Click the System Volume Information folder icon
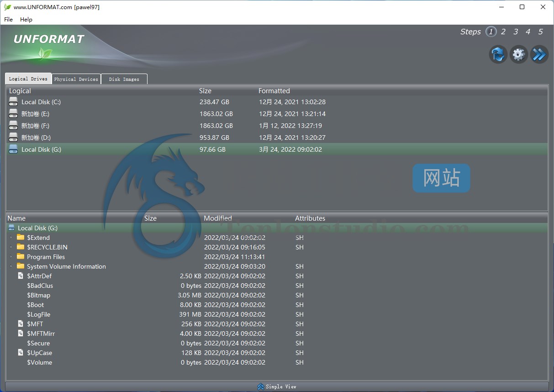Screen dimensions: 554x392 coord(21,266)
